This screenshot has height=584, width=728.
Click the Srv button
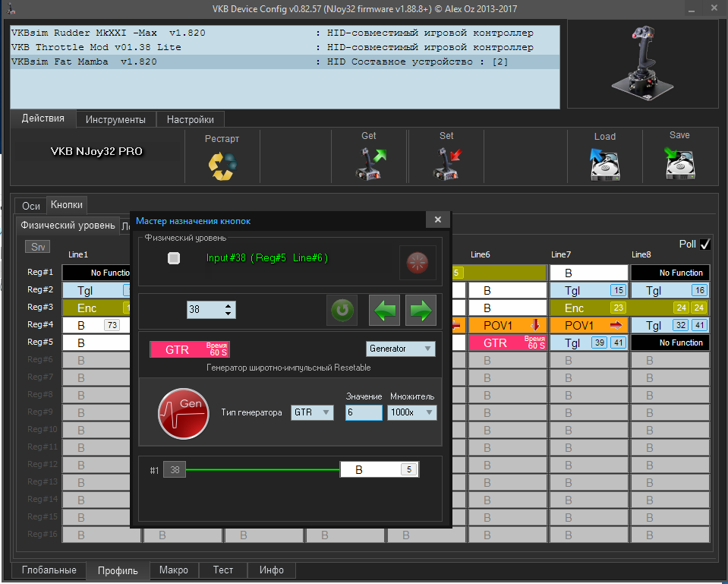(x=38, y=247)
